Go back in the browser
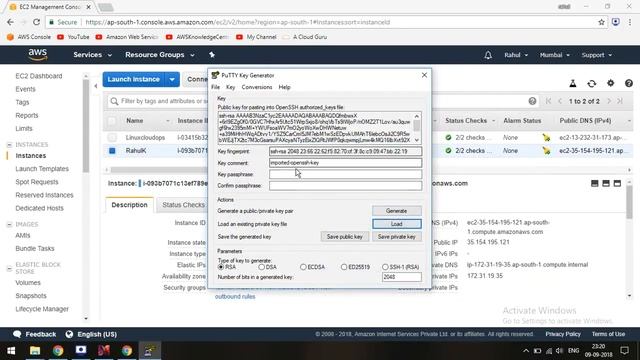The height and width of the screenshot is (360, 640). tap(10, 22)
